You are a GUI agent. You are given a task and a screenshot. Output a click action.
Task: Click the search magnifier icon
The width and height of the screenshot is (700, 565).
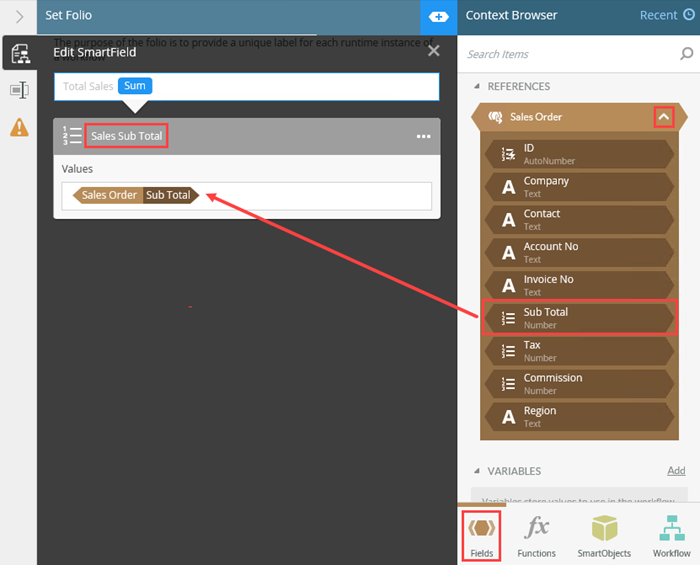coord(687,54)
